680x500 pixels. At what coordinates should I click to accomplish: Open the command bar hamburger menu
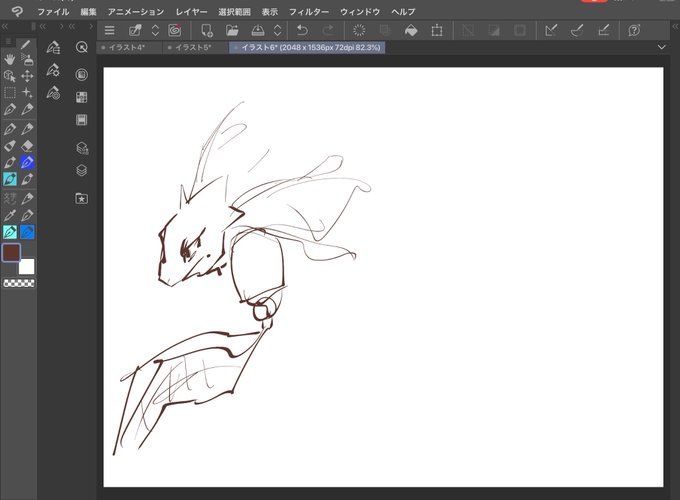click(110, 30)
